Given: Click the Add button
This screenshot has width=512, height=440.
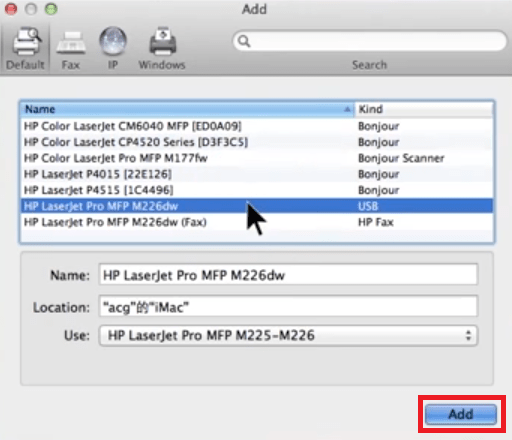Looking at the screenshot, I should click(x=461, y=414).
